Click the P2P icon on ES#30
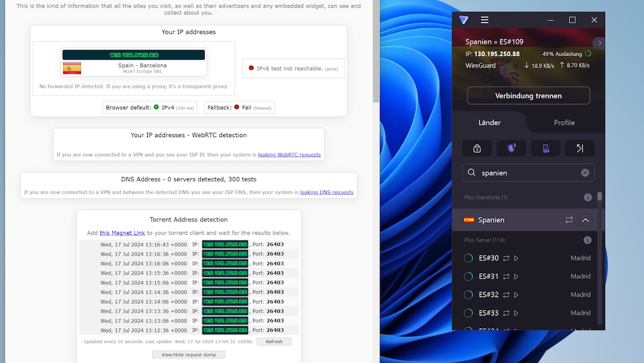 tap(506, 258)
